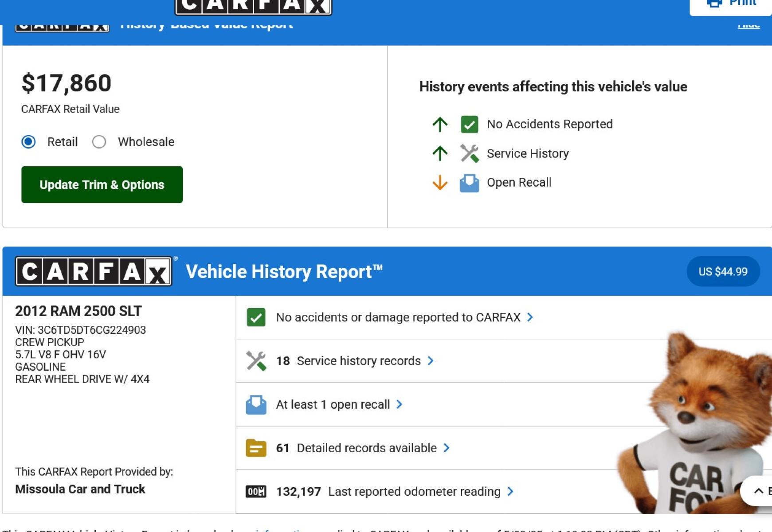Click the CREW PICKUP body style text

tap(50, 342)
